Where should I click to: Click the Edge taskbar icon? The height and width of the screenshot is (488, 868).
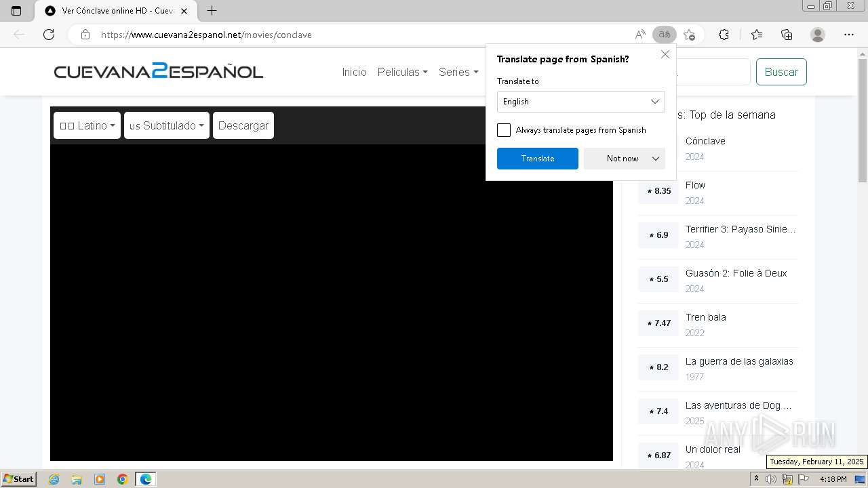[x=146, y=479]
